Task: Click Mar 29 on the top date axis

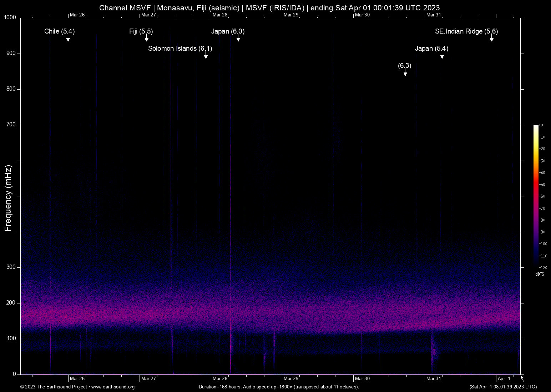Action: 291,15
